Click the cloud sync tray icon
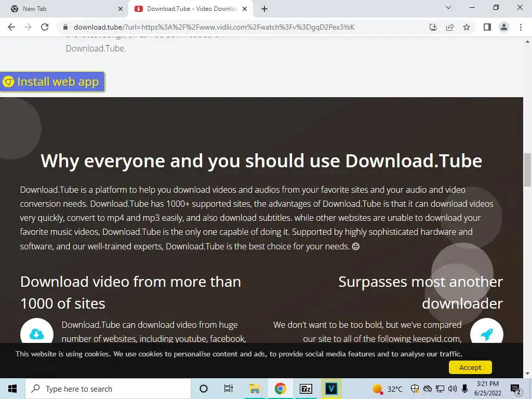The height and width of the screenshot is (399, 532). tap(428, 389)
